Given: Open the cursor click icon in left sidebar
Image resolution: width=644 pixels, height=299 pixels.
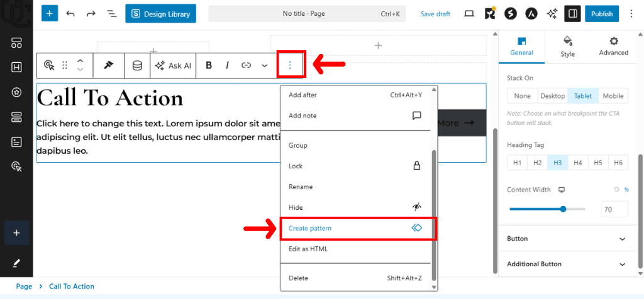Looking at the screenshot, I should [x=16, y=166].
